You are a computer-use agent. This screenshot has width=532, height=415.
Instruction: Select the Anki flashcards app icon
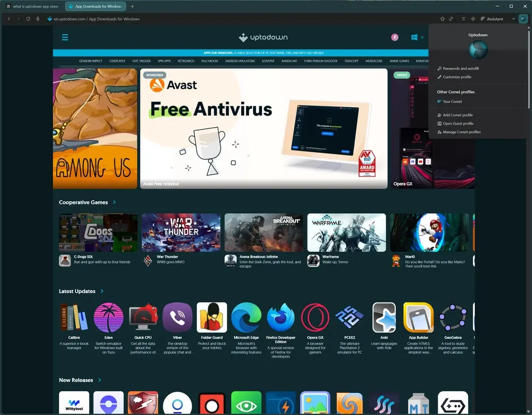coord(384,316)
